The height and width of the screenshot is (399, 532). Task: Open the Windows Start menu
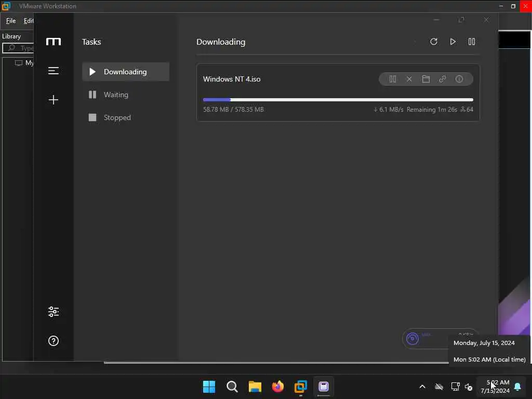(x=209, y=387)
